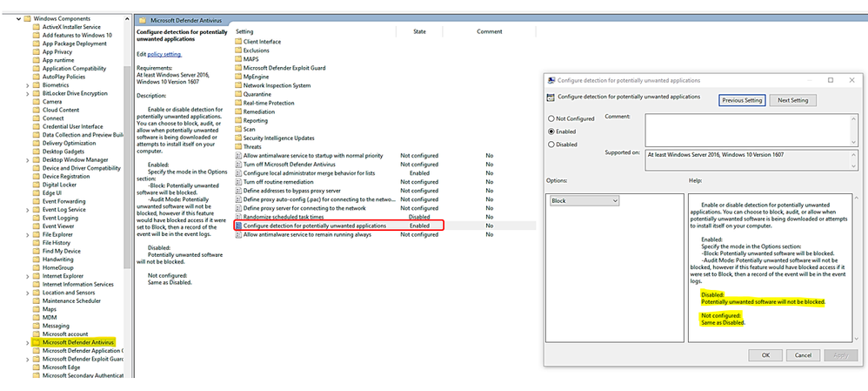Expand the Internet Explorer node
The height and width of the screenshot is (391, 868).
[x=28, y=276]
